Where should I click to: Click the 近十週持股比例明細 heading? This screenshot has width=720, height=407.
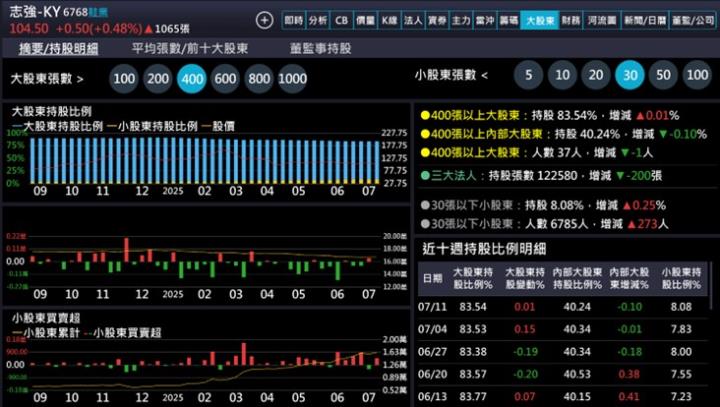click(484, 249)
